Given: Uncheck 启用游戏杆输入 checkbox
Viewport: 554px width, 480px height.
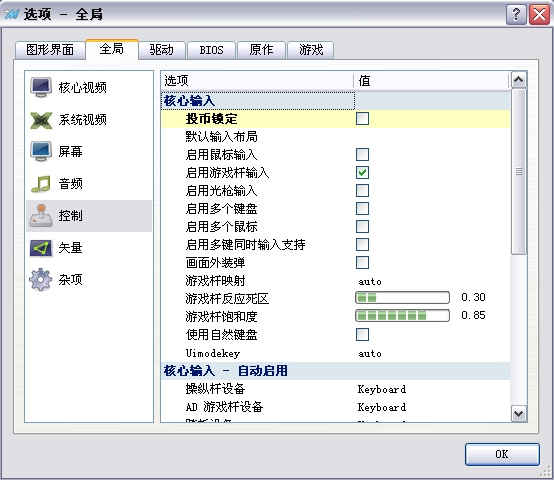Looking at the screenshot, I should point(362,172).
